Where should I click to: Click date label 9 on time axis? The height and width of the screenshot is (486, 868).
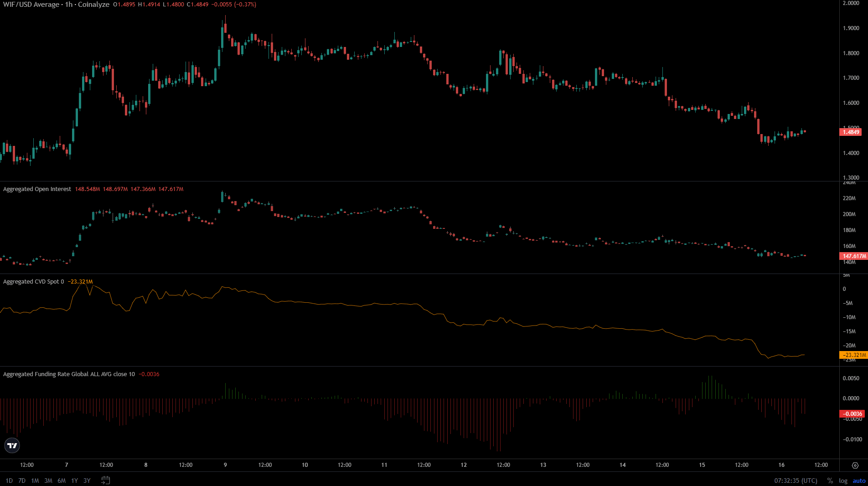coord(225,465)
